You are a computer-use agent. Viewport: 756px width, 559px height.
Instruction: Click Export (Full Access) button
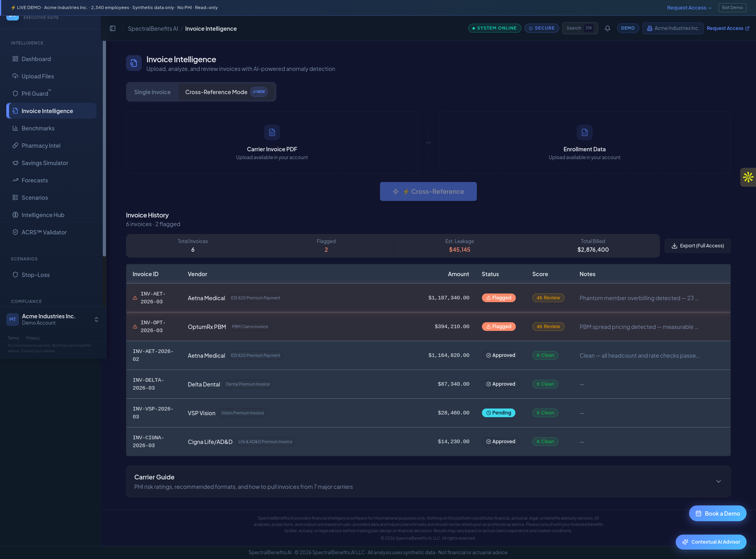pyautogui.click(x=698, y=246)
